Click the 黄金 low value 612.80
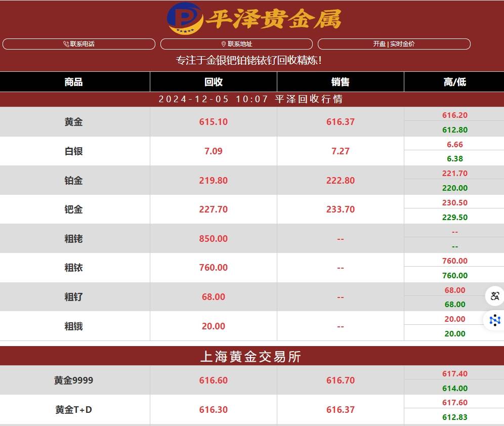 pos(455,130)
